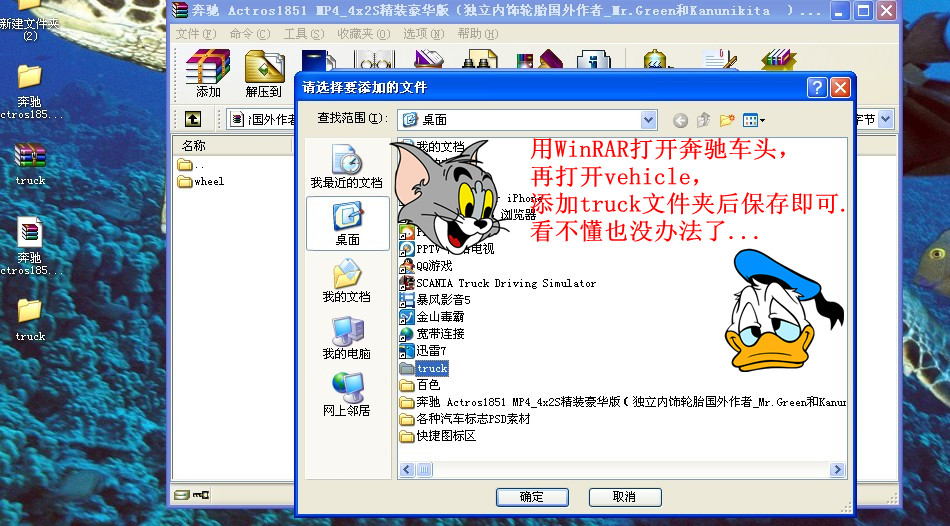Screen dimensions: 950x526
Task: Select the 金山毒霸 shortcut
Action: pos(432,317)
